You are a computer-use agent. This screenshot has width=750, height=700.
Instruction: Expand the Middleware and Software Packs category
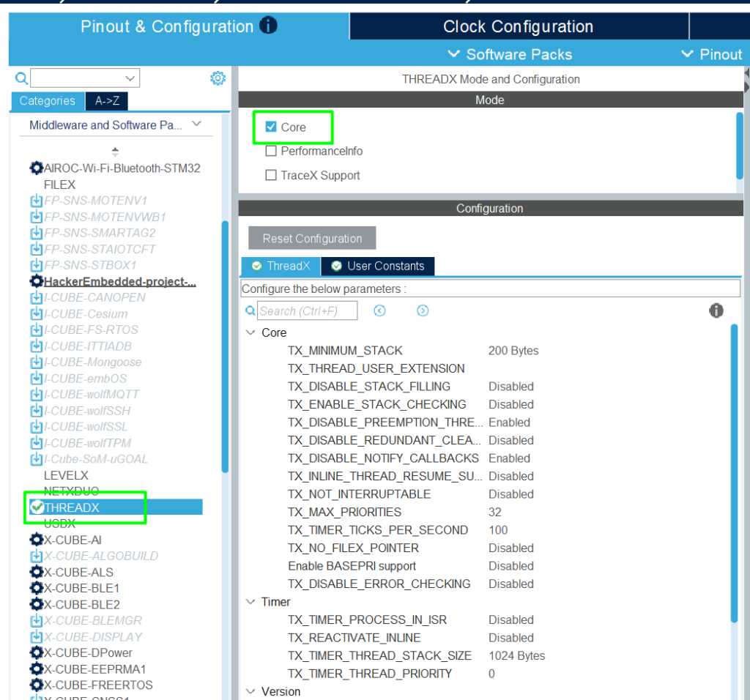[196, 125]
